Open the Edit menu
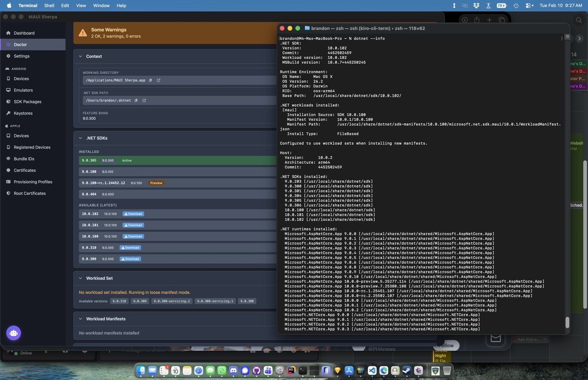This screenshot has width=588, height=380. tap(65, 5)
